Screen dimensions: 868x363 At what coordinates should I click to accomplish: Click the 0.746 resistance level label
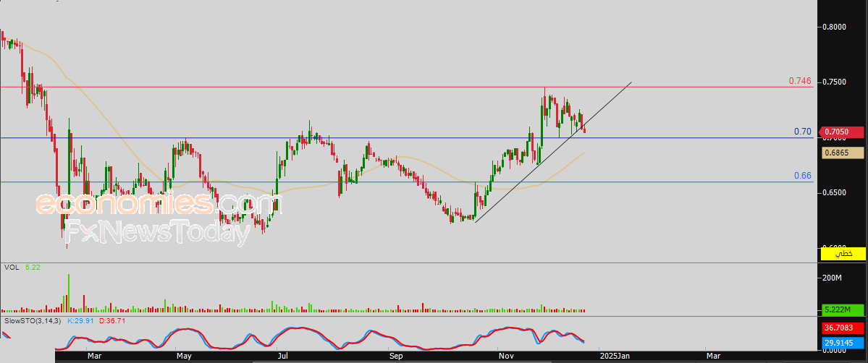800,81
